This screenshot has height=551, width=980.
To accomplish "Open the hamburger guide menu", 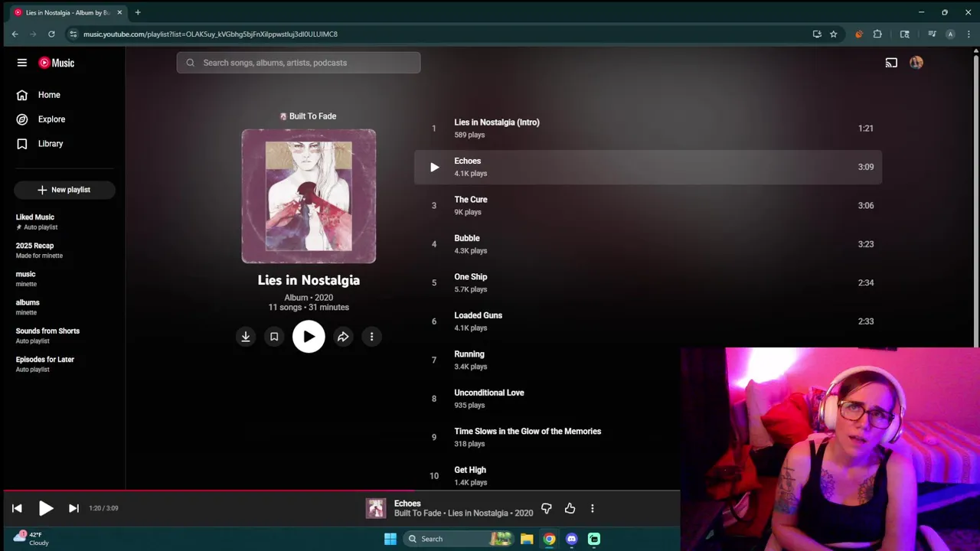I will 21,63.
